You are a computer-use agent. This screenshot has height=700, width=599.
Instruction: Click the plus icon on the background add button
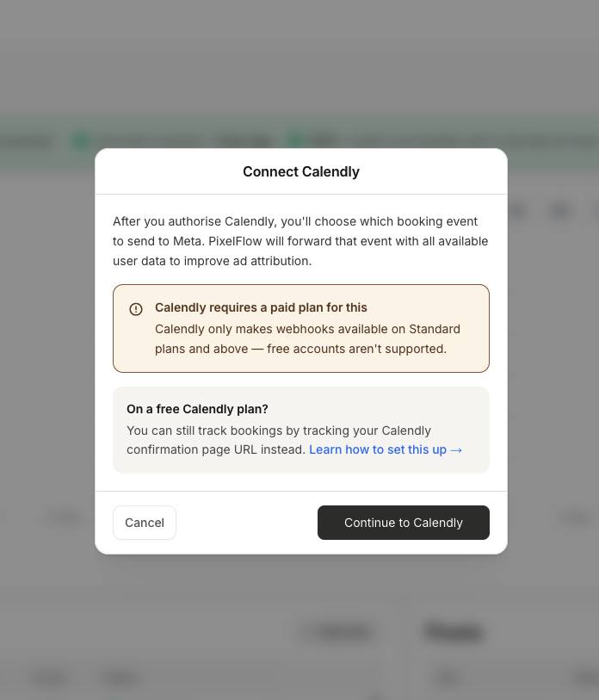[x=312, y=631]
